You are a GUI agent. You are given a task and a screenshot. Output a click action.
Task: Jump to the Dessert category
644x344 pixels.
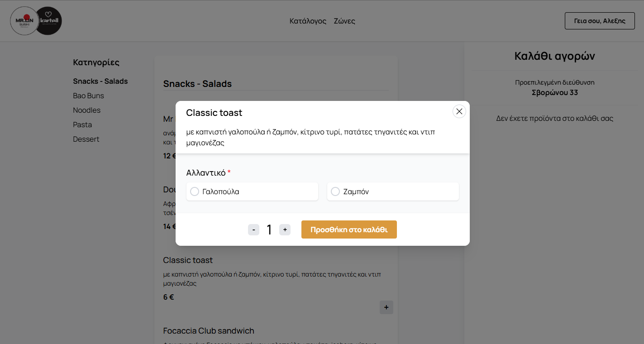tap(86, 139)
